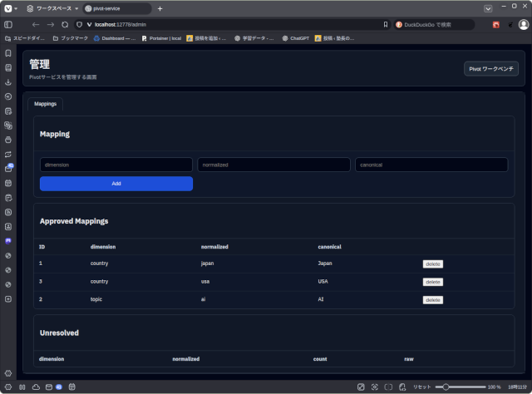This screenshot has width=532, height=394.
Task: Open the Bookmarks panel in the sidebar
Action: [x=8, y=53]
